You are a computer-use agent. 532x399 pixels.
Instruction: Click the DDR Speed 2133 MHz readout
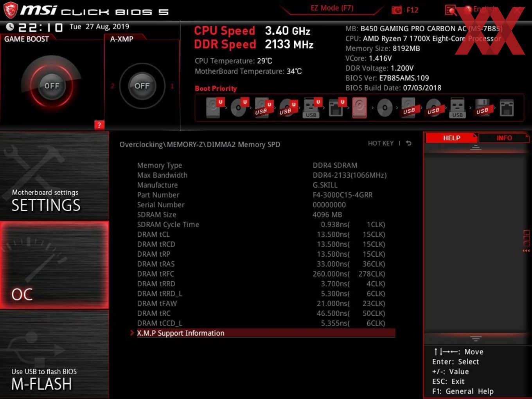click(254, 45)
